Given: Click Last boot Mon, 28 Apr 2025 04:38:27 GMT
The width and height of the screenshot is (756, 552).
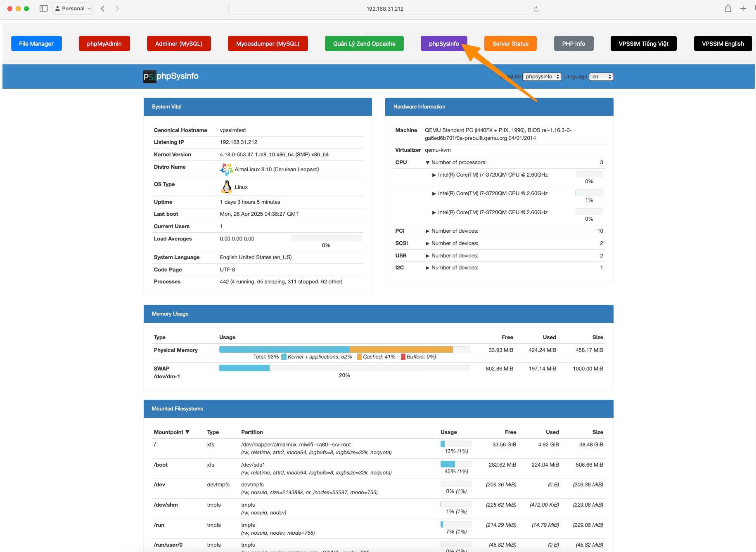Looking at the screenshot, I should tap(259, 214).
